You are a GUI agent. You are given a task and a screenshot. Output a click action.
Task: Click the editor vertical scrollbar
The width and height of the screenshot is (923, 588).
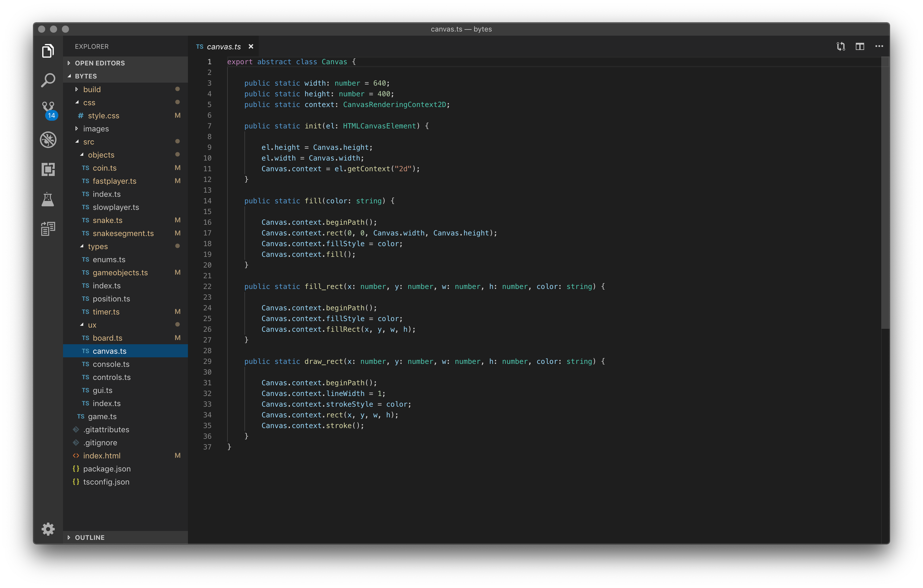click(885, 193)
